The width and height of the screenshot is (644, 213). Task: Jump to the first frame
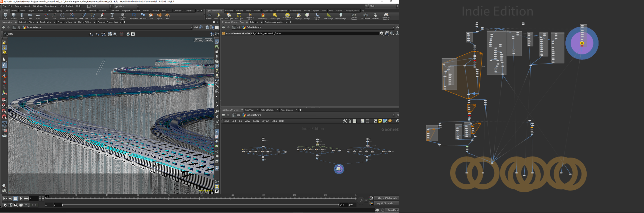[5, 198]
